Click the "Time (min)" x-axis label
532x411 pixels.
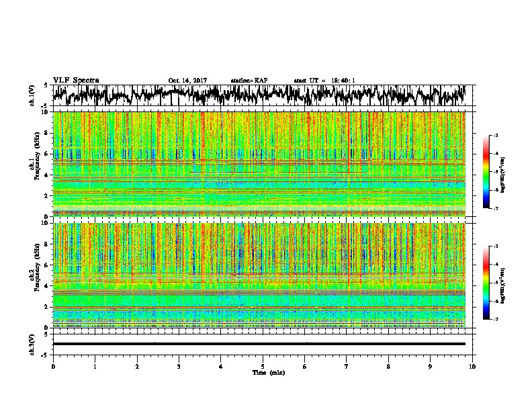tap(269, 373)
